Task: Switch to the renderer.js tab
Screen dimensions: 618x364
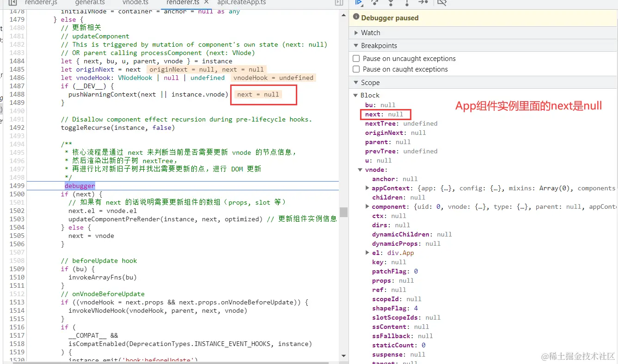Action: (41, 2)
